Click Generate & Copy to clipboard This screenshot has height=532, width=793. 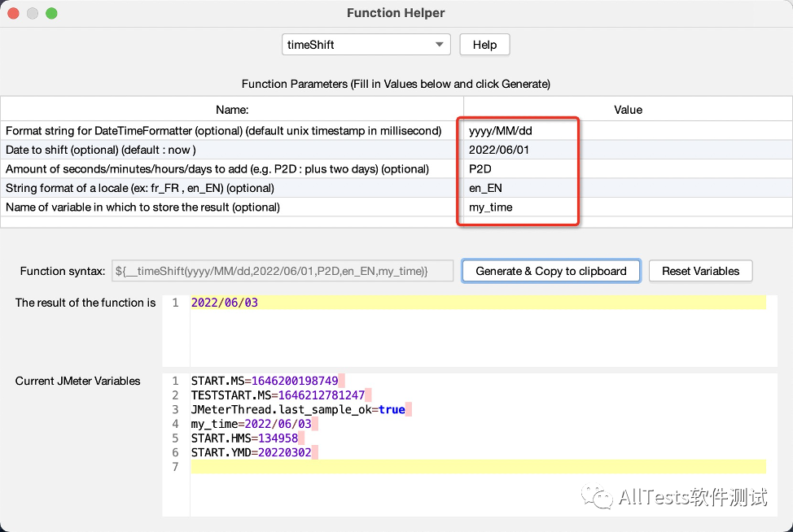pyautogui.click(x=551, y=272)
